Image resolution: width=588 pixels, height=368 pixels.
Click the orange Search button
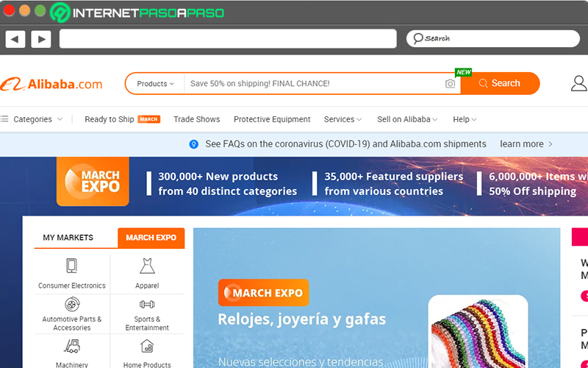point(501,83)
